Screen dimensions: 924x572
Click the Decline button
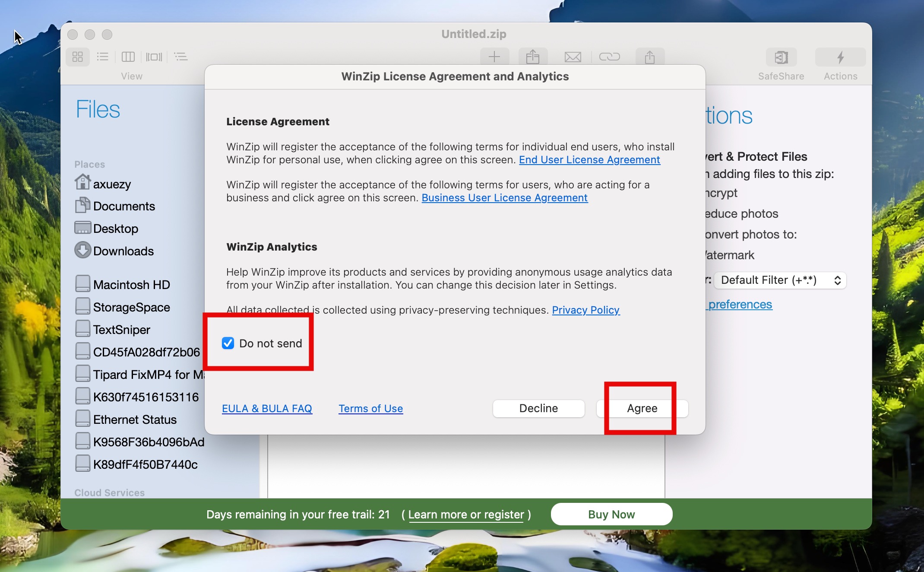[x=538, y=408]
